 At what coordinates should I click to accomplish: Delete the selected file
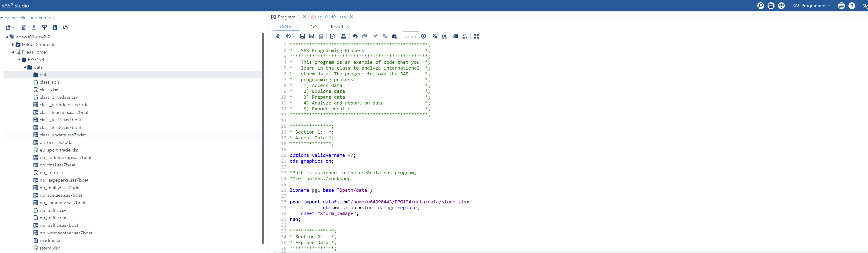(23, 27)
